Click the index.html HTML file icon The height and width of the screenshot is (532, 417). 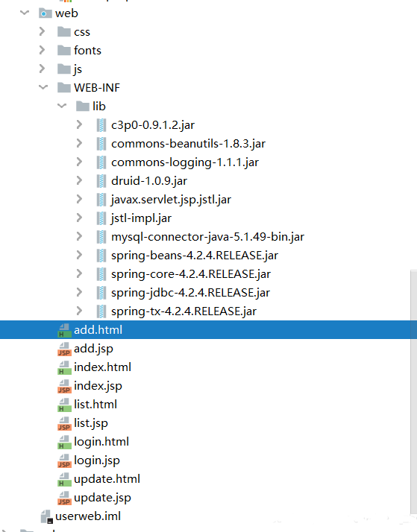click(64, 367)
